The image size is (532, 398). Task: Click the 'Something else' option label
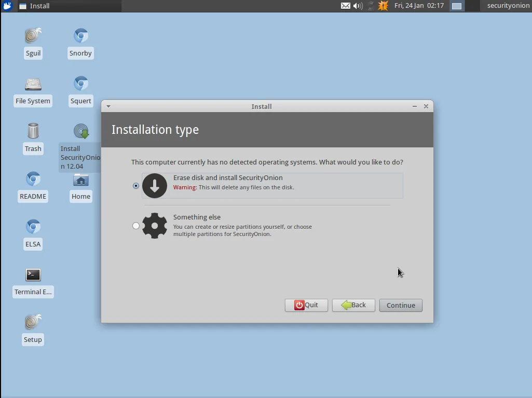point(197,217)
